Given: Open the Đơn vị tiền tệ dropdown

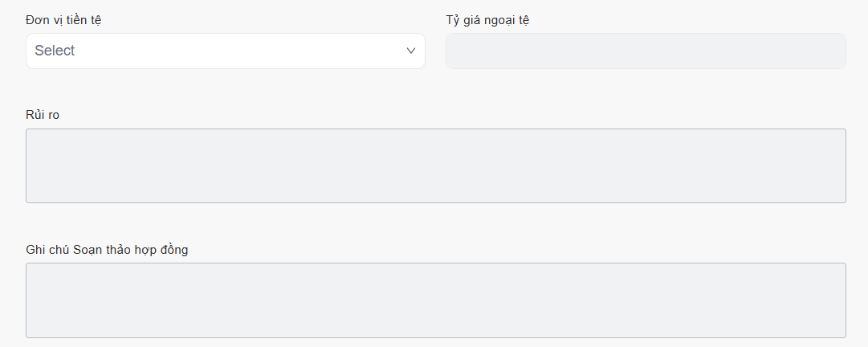Looking at the screenshot, I should click(x=225, y=51).
